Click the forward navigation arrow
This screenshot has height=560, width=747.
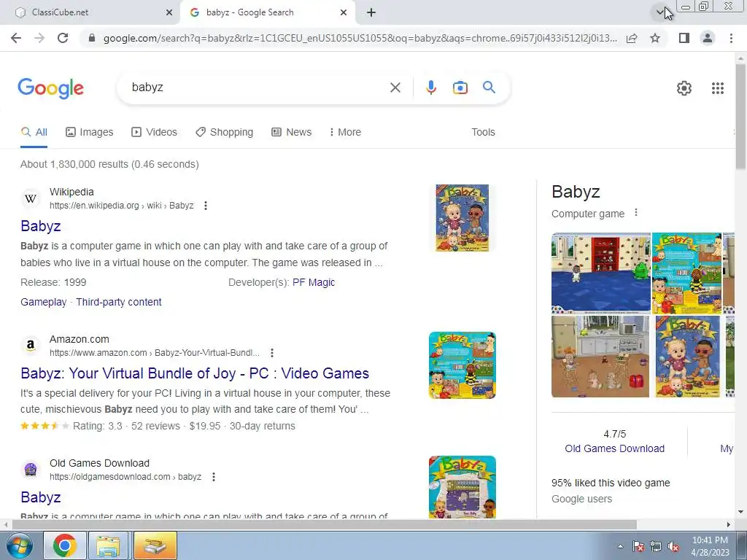[39, 38]
